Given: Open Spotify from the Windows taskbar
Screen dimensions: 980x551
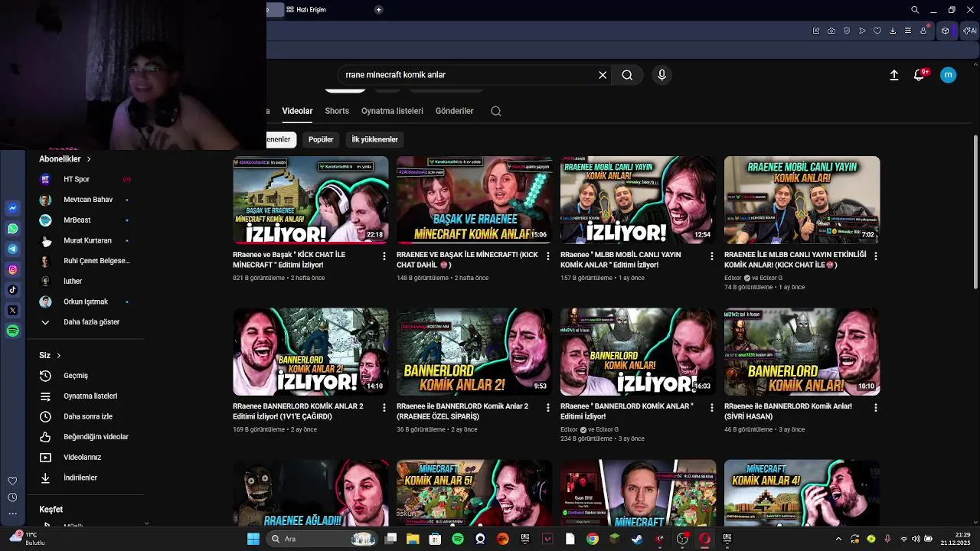Looking at the screenshot, I should [x=458, y=539].
